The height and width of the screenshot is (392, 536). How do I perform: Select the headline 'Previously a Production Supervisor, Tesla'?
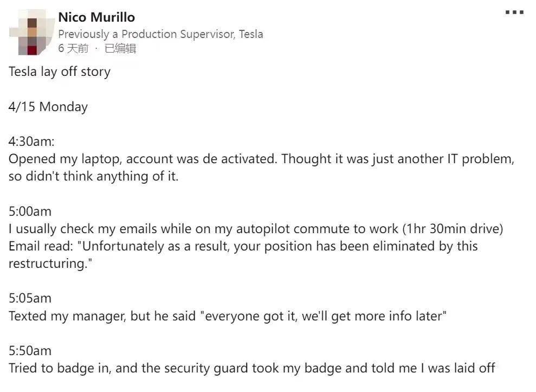pos(160,34)
